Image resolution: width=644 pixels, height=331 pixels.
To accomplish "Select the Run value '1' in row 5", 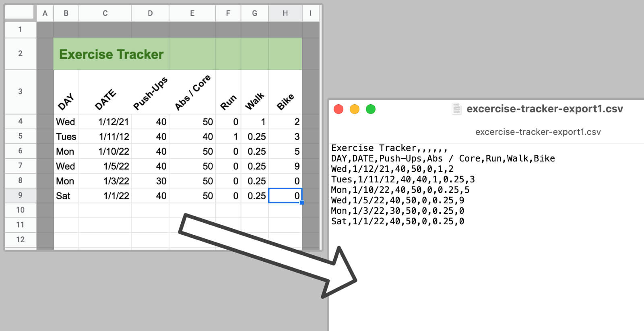I will pyautogui.click(x=228, y=137).
